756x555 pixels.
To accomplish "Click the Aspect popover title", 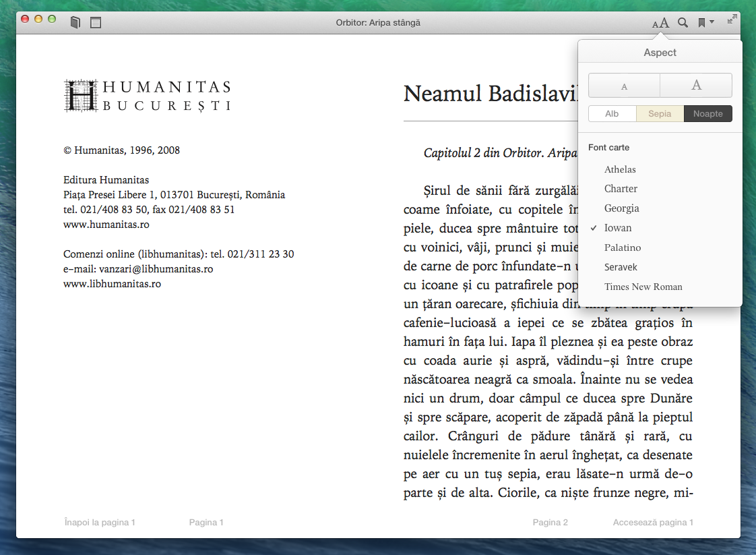I will (660, 53).
